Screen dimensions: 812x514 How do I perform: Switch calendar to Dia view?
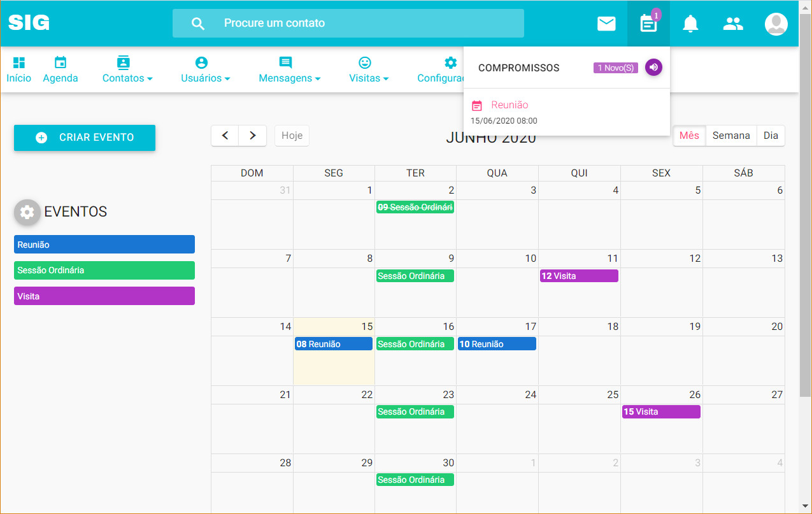(x=771, y=136)
